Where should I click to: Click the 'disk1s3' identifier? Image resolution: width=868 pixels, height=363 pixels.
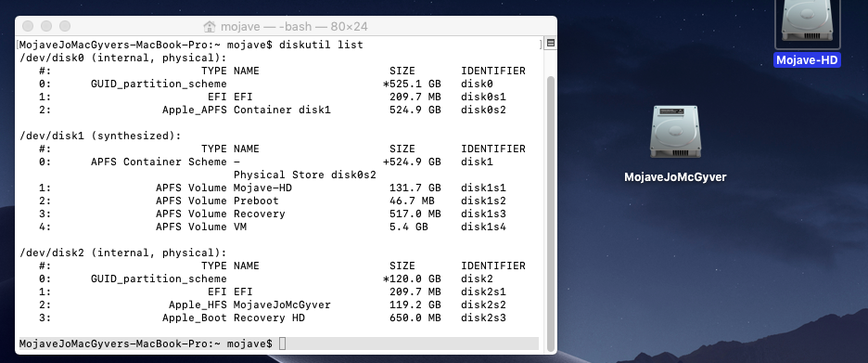483,214
